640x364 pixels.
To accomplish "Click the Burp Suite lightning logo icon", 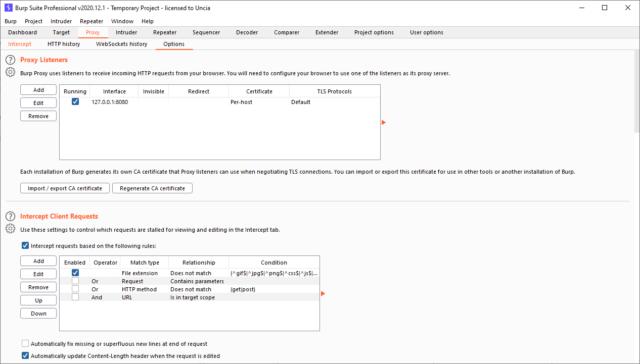I will pos(8,8).
